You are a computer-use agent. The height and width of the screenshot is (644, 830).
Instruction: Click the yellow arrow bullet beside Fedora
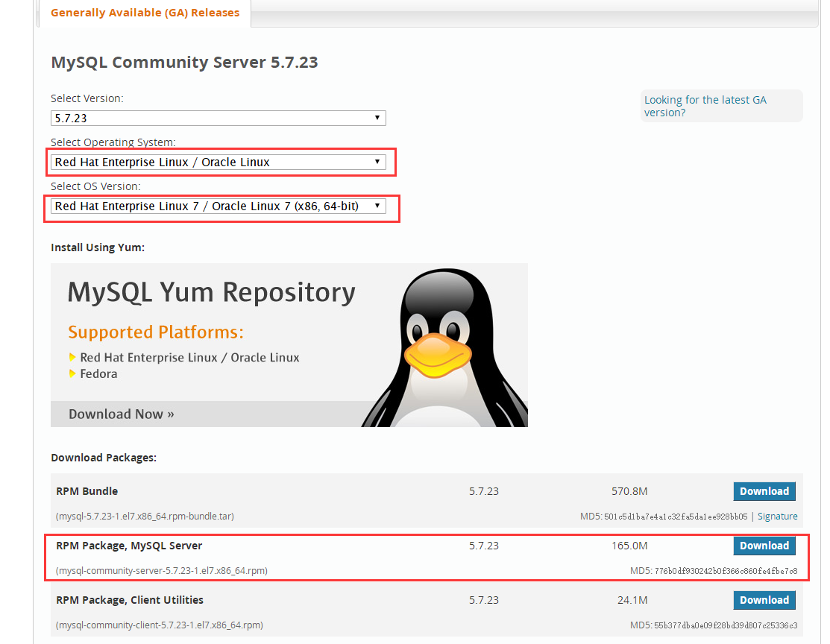tap(72, 374)
